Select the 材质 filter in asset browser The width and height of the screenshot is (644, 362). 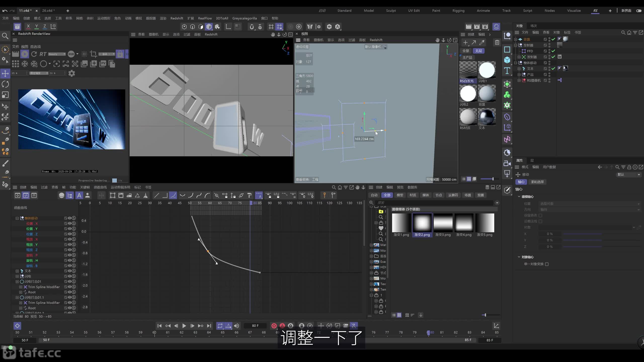[413, 195]
